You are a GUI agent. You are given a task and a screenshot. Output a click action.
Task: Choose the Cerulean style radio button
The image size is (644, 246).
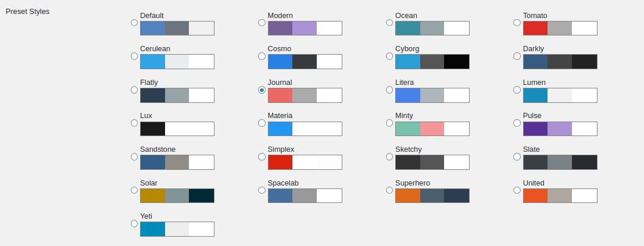[x=134, y=56]
